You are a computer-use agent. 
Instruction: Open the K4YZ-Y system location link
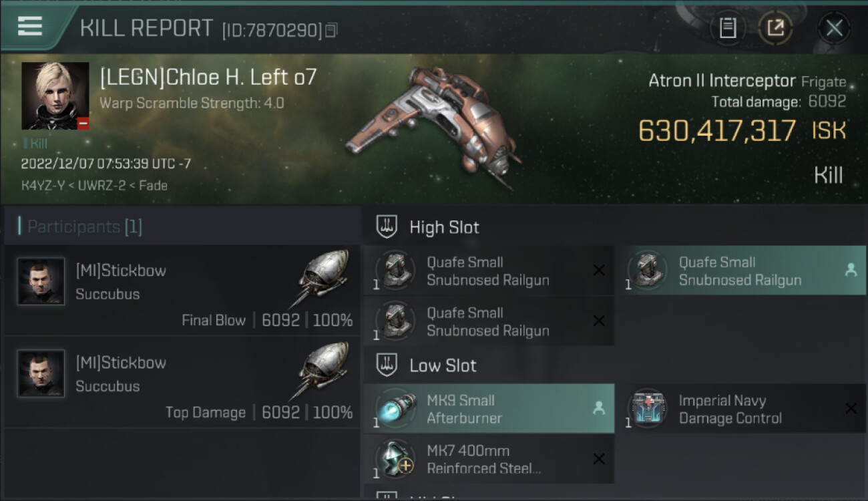(x=42, y=186)
